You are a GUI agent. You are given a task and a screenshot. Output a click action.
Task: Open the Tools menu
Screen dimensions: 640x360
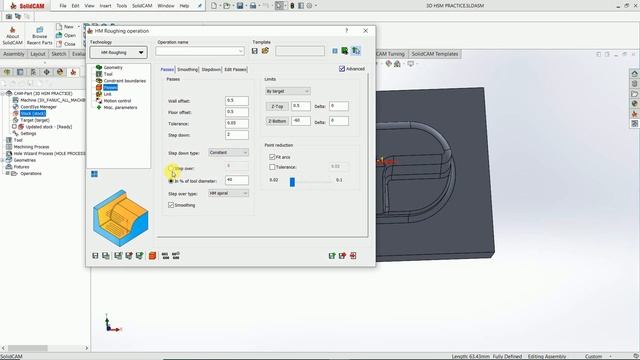pyautogui.click(x=122, y=6)
